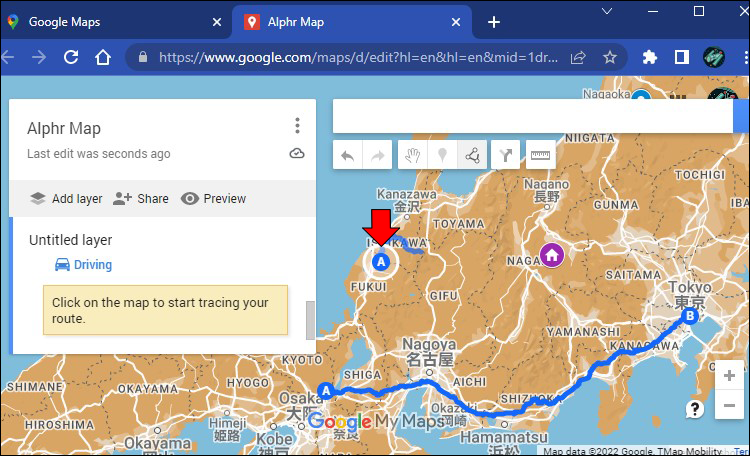This screenshot has width=750, height=456.
Task: Zoom in with the plus button
Action: coord(729,376)
